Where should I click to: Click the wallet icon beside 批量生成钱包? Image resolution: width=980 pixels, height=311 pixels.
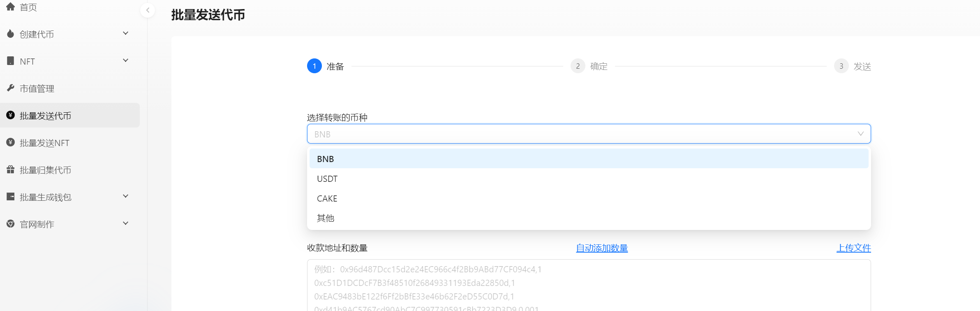pyautogui.click(x=11, y=197)
